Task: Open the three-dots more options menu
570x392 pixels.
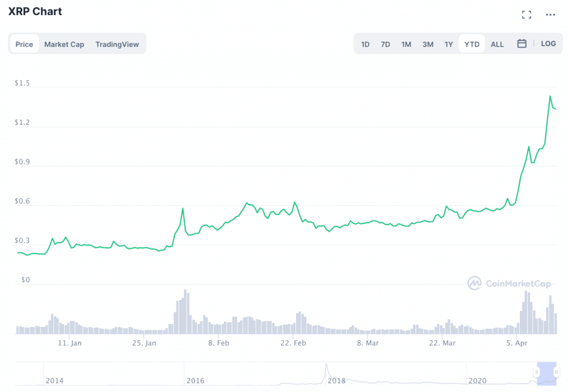Action: point(551,15)
